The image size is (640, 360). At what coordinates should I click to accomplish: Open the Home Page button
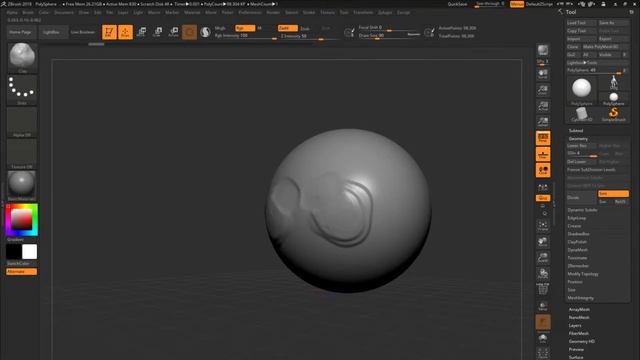pyautogui.click(x=20, y=32)
